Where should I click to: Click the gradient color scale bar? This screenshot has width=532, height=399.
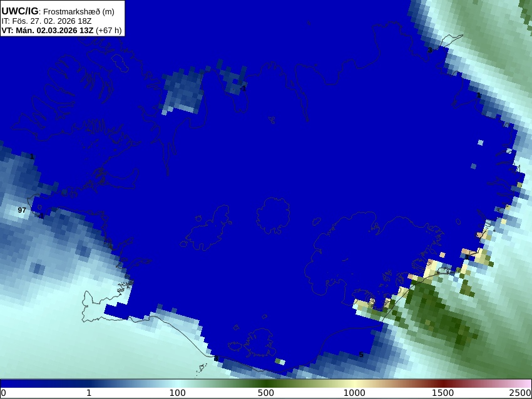coord(266,384)
